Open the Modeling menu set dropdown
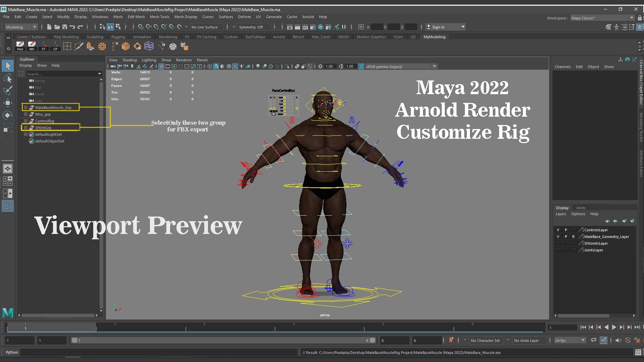Screen dimensions: 644x362 (x=21, y=27)
